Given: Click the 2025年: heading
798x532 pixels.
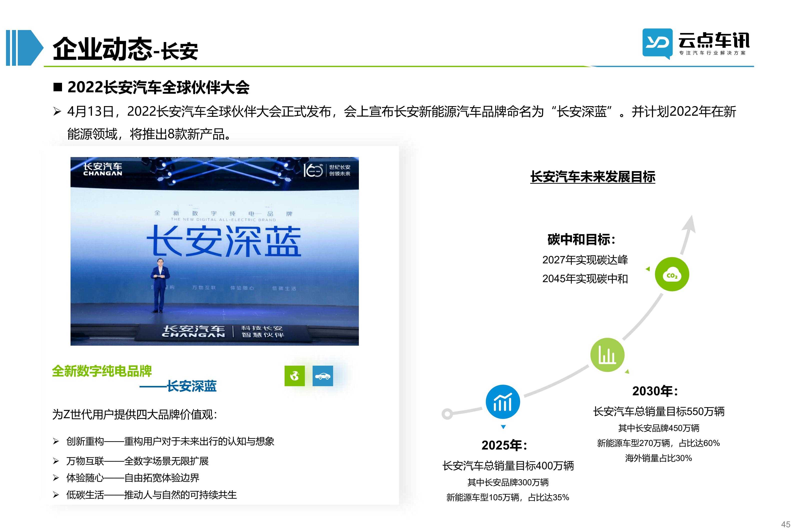Looking at the screenshot, I should click(504, 445).
